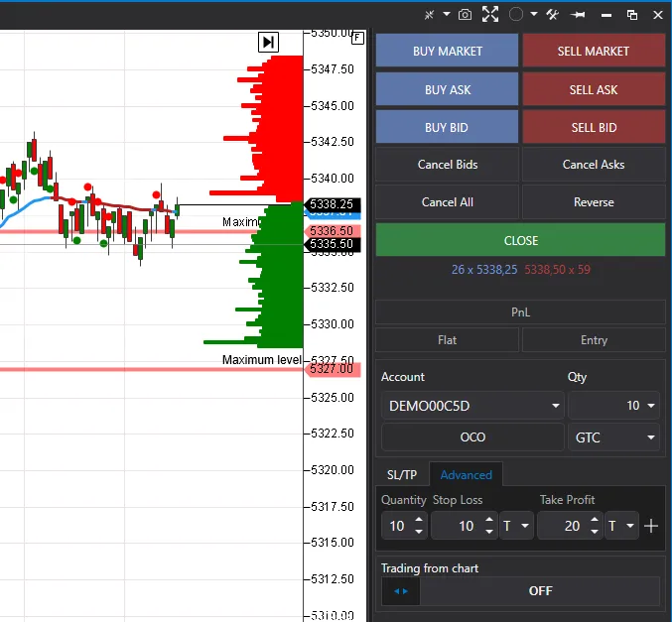This screenshot has width=672, height=622.
Task: Click the ask quote 5338,50 x 59
Action: click(x=557, y=270)
